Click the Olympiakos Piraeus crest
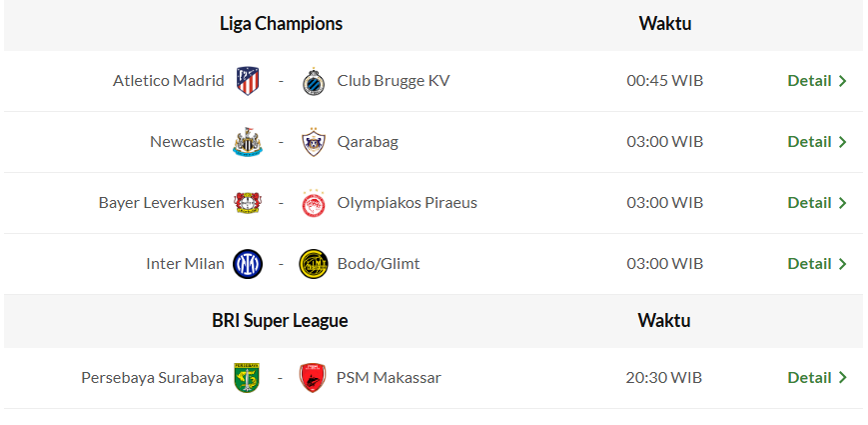This screenshot has height=425, width=868. tap(314, 203)
